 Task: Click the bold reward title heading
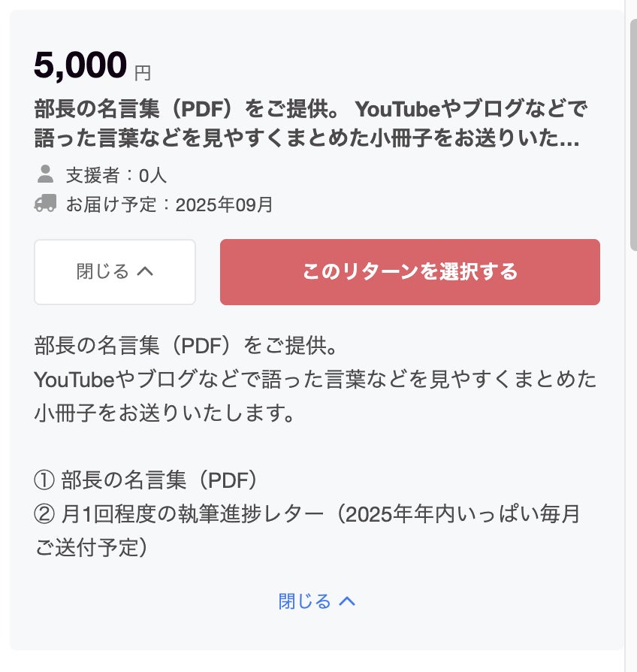pos(309,124)
